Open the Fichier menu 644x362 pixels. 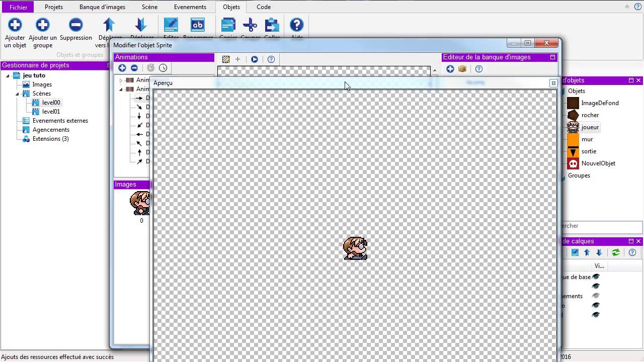point(19,7)
